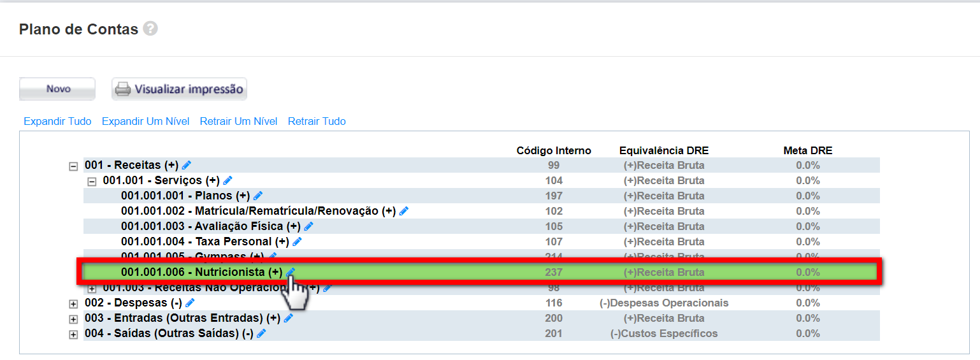The width and height of the screenshot is (980, 360).
Task: Expand the 002 - Despesas node
Action: click(73, 304)
